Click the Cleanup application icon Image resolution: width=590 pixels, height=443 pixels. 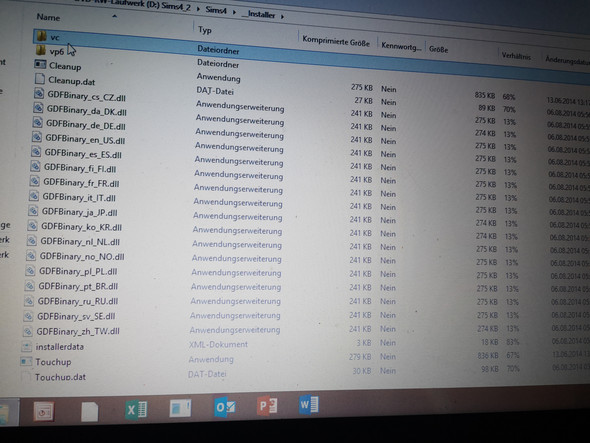coord(40,64)
